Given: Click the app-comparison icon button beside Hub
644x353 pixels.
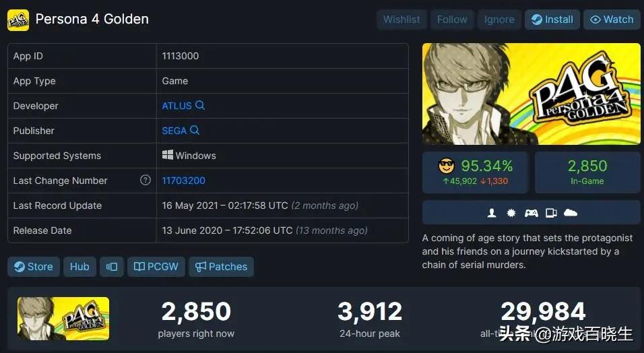Looking at the screenshot, I should pos(112,267).
